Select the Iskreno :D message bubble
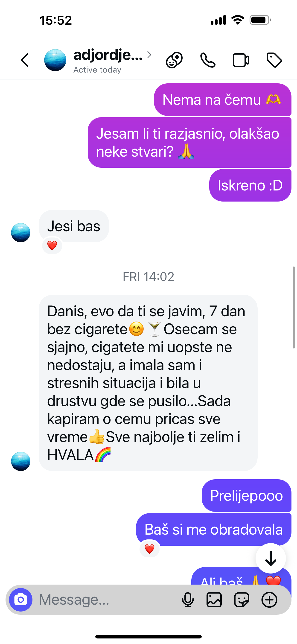 pyautogui.click(x=250, y=185)
